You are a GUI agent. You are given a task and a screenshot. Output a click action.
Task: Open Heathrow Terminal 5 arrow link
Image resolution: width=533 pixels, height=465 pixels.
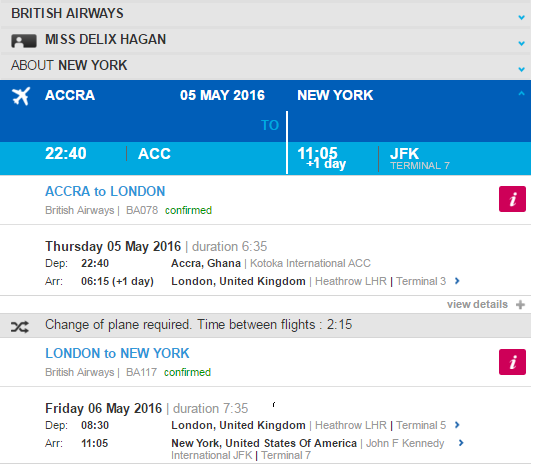click(457, 425)
